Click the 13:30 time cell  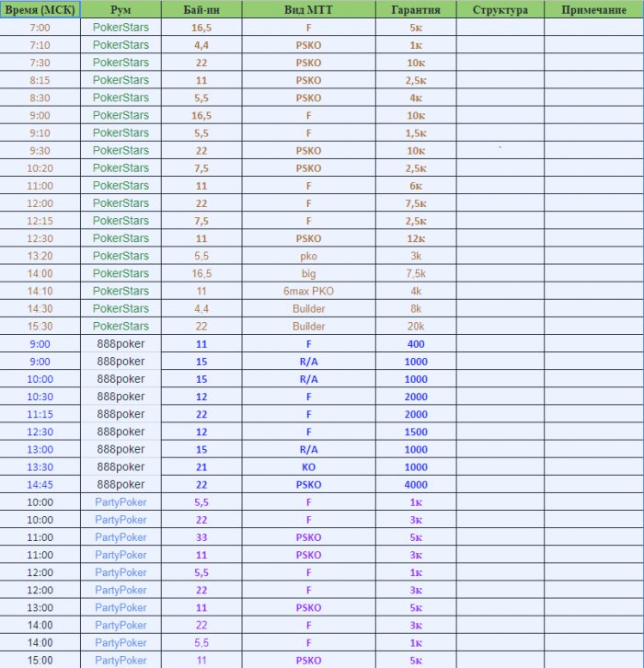40,466
